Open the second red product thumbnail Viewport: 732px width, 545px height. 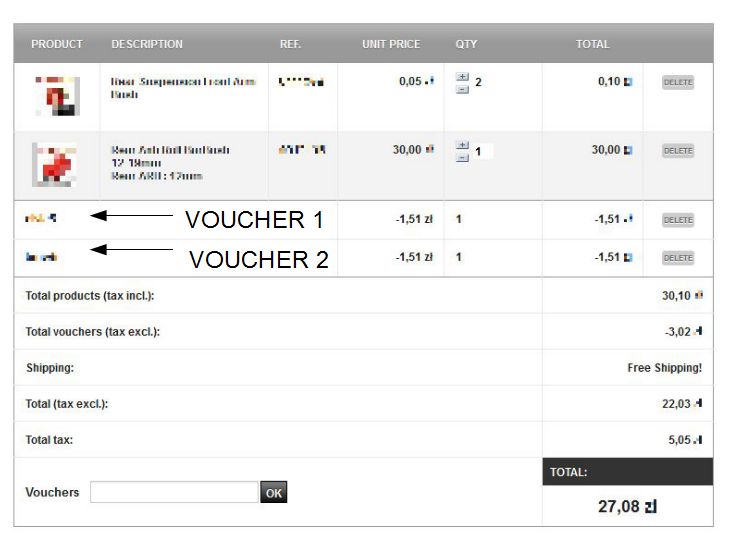55,164
